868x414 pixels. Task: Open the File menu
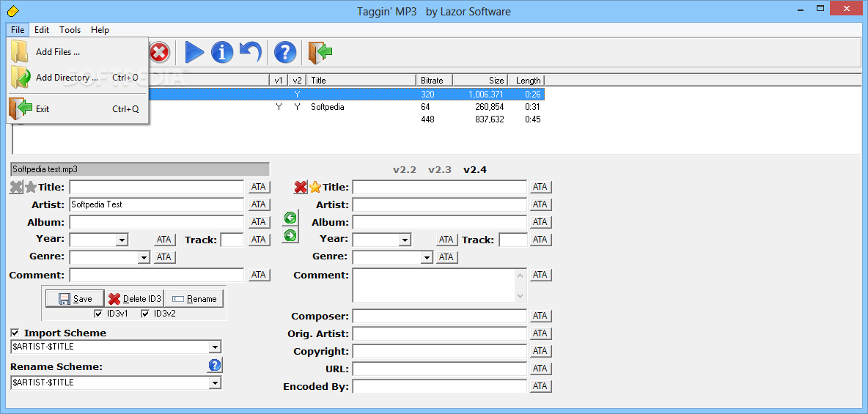[17, 30]
